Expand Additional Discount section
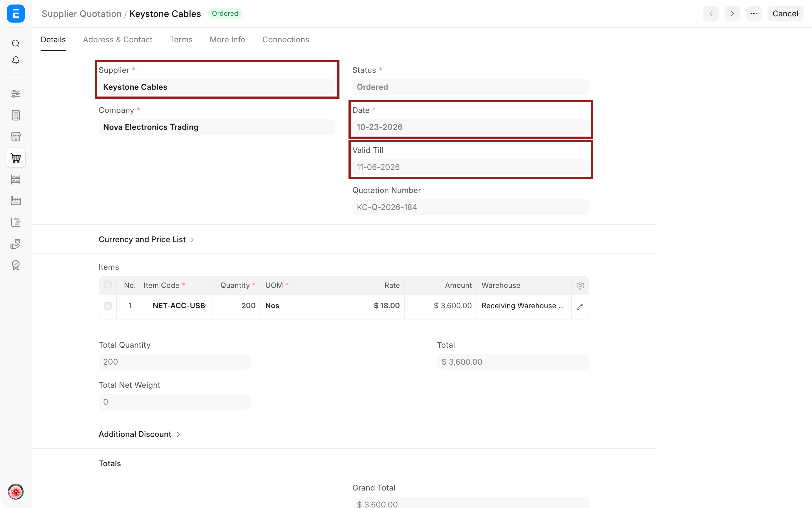The image size is (812, 508). 139,434
